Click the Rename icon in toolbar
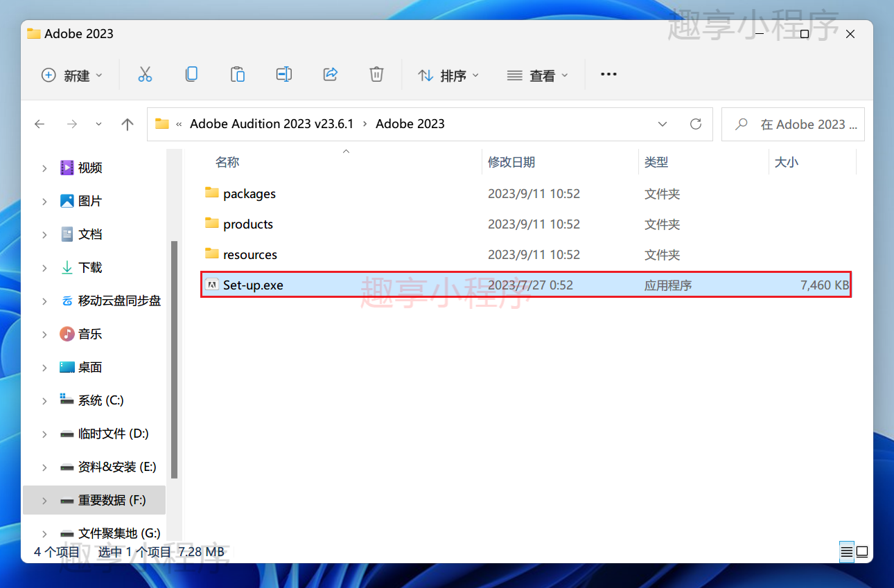This screenshot has height=588, width=894. (284, 75)
